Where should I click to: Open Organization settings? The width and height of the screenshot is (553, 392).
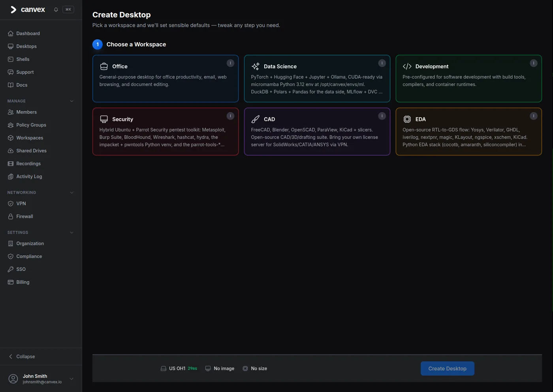pos(41,243)
